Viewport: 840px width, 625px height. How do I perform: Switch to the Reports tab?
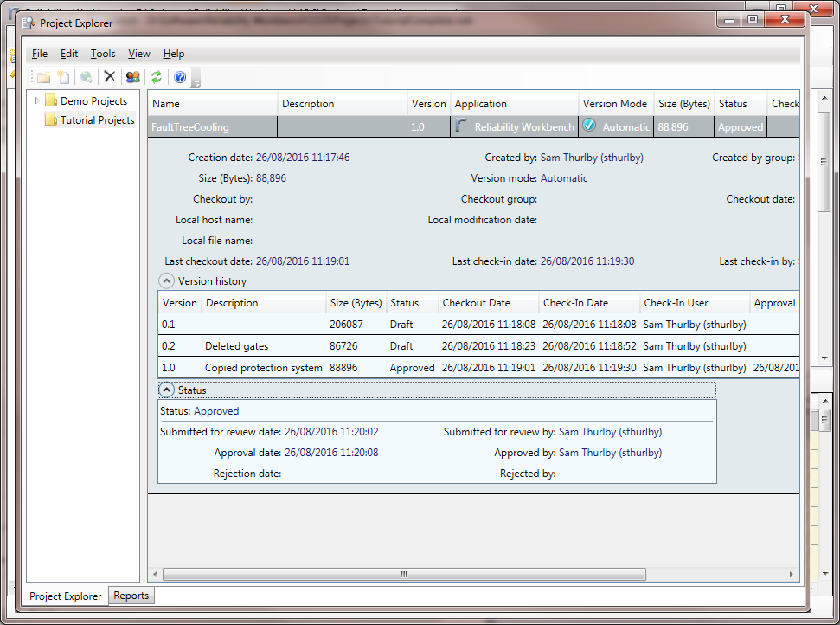coord(131,596)
